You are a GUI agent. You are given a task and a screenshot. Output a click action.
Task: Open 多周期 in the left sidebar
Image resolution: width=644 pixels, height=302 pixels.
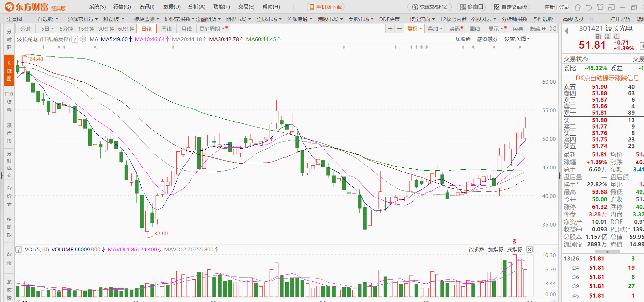[9, 227]
